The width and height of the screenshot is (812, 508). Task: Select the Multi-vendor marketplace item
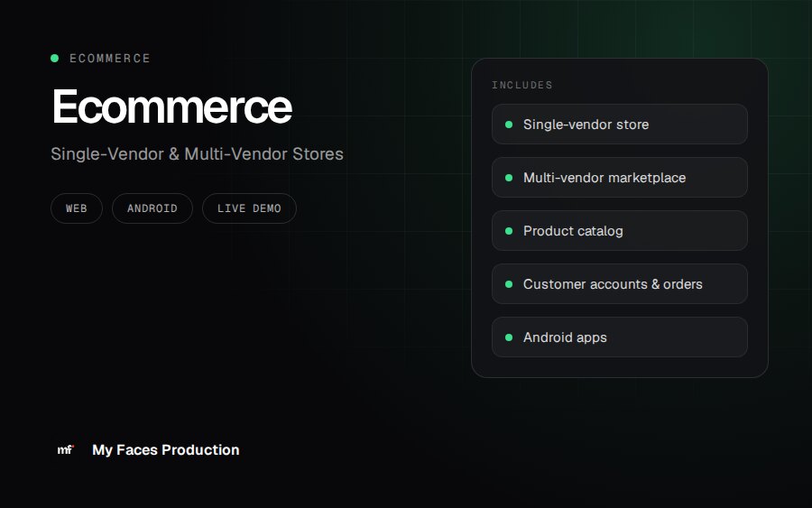pos(619,178)
